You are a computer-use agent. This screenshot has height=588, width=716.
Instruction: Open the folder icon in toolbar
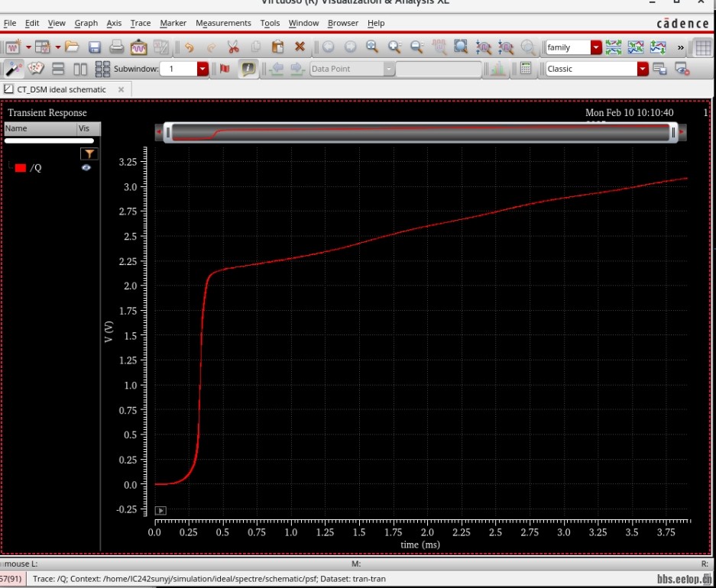72,47
